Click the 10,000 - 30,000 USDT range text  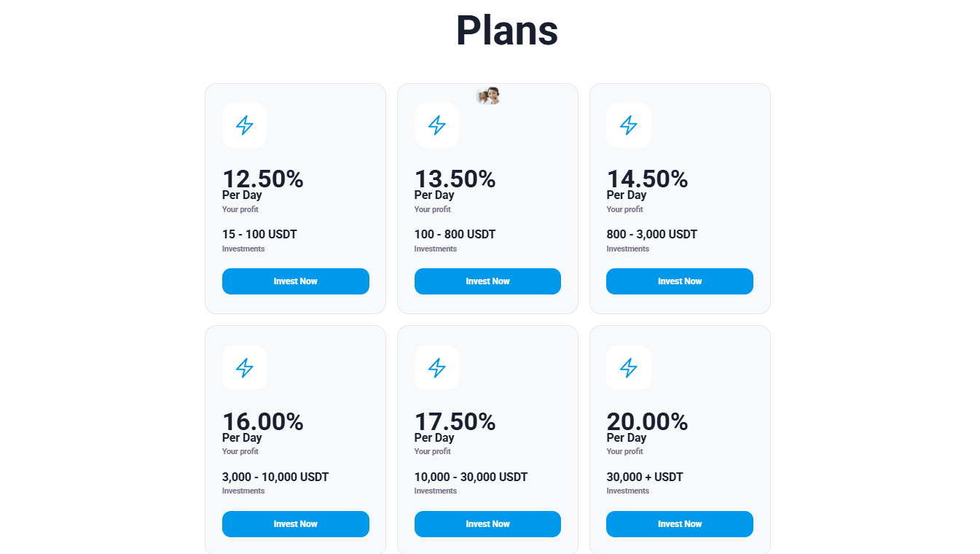(471, 477)
